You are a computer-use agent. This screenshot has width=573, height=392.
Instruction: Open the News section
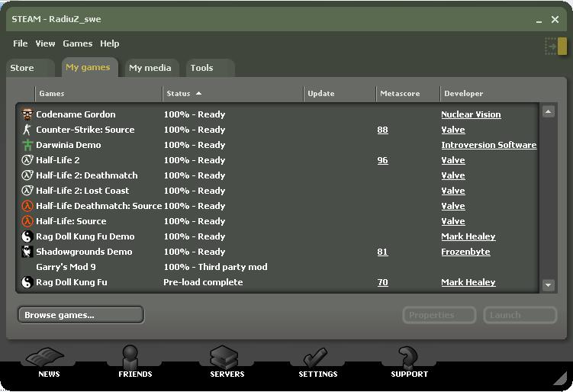click(x=48, y=362)
